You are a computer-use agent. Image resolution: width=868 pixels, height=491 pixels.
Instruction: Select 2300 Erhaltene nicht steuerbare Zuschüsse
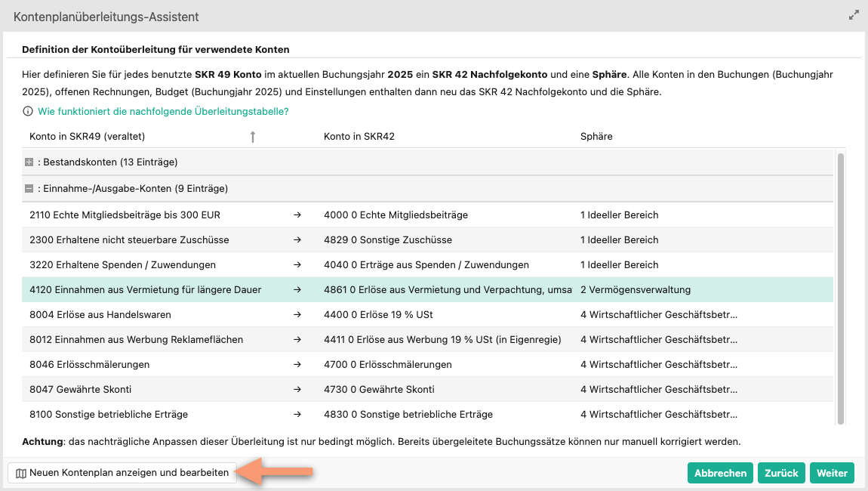129,240
